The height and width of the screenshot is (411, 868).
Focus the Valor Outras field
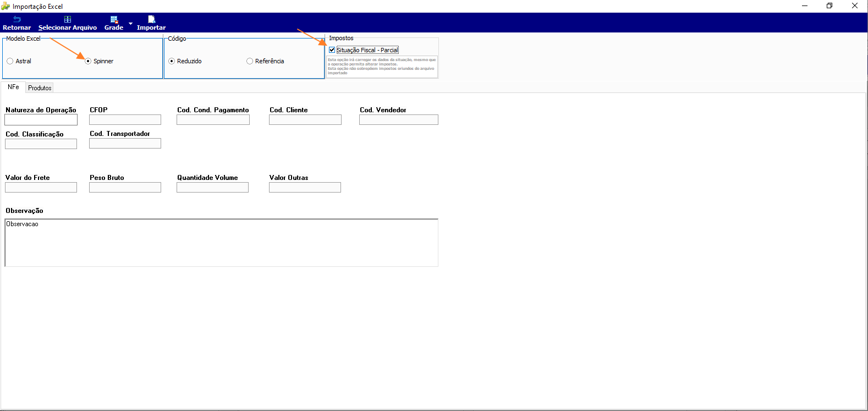point(305,187)
